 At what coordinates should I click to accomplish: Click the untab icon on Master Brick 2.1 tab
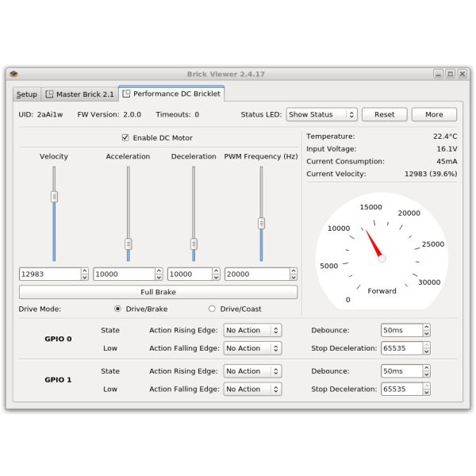[49, 94]
